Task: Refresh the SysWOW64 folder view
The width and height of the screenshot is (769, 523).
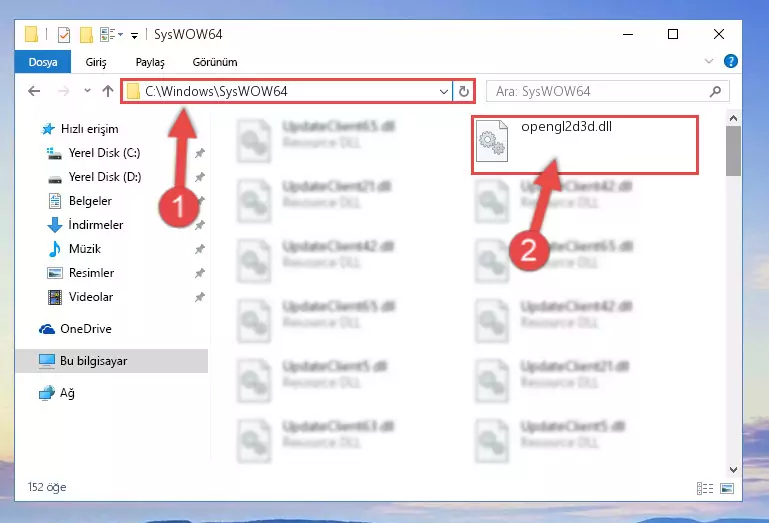Action: pyautogui.click(x=463, y=92)
